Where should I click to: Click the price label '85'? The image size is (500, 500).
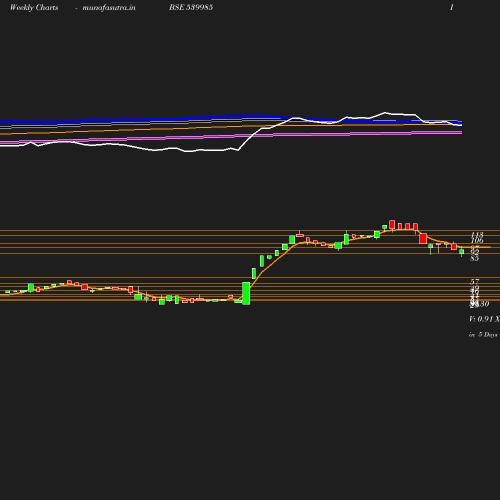coord(474,258)
